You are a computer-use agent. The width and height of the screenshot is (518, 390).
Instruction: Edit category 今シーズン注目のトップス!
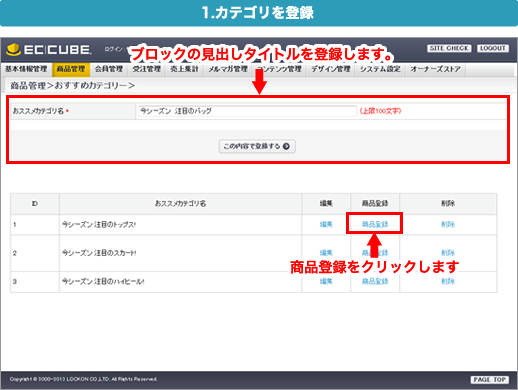pos(326,224)
